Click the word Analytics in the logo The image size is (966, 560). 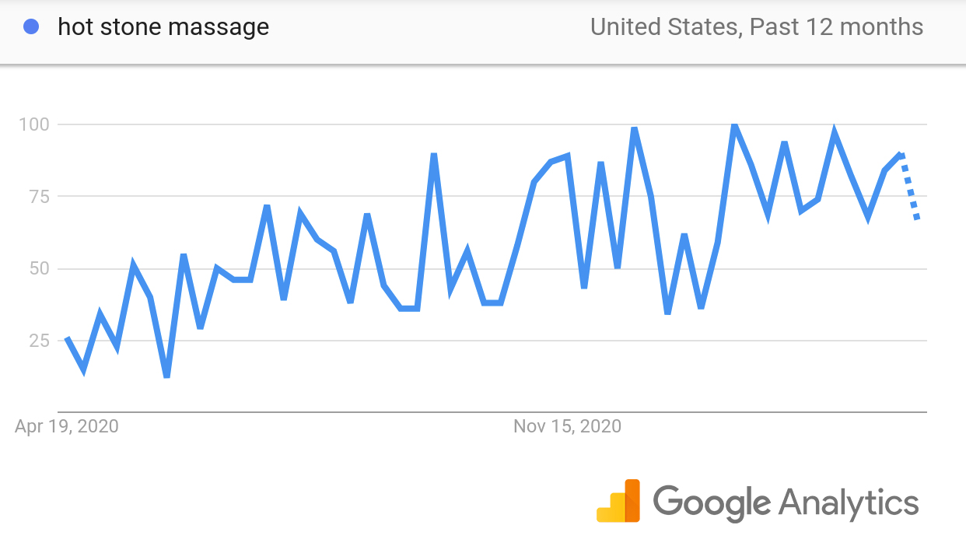tap(849, 502)
